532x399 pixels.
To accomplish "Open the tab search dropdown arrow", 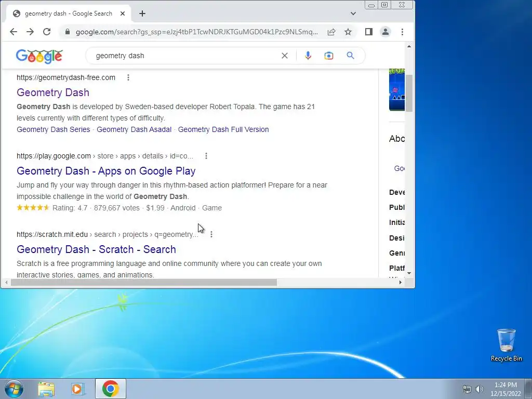I will pyautogui.click(x=353, y=14).
